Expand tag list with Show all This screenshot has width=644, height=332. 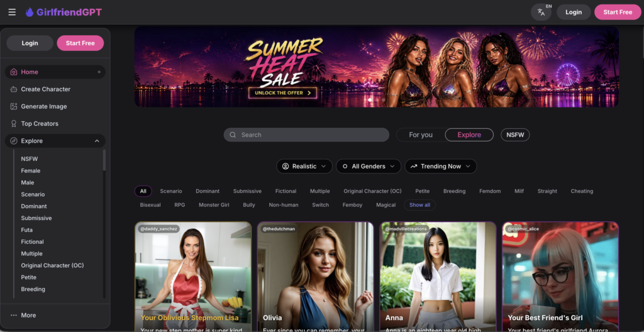[419, 204]
